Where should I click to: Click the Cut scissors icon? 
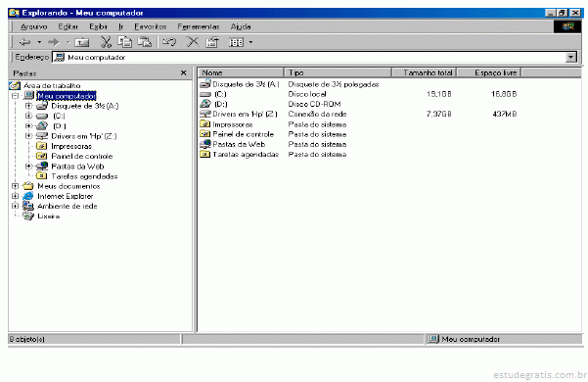(106, 42)
